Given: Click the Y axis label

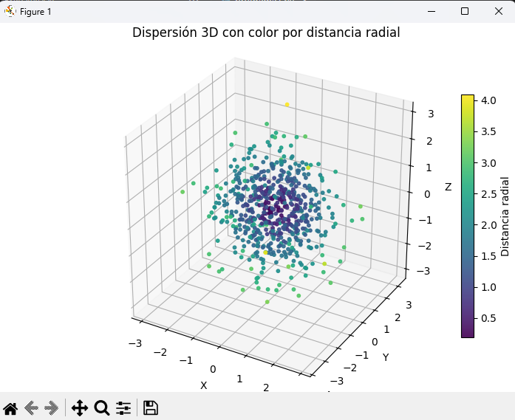Looking at the screenshot, I should click(x=386, y=357).
